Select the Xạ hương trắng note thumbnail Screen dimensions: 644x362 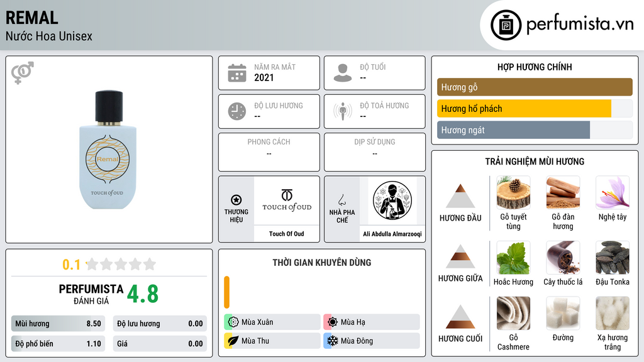[613, 313]
